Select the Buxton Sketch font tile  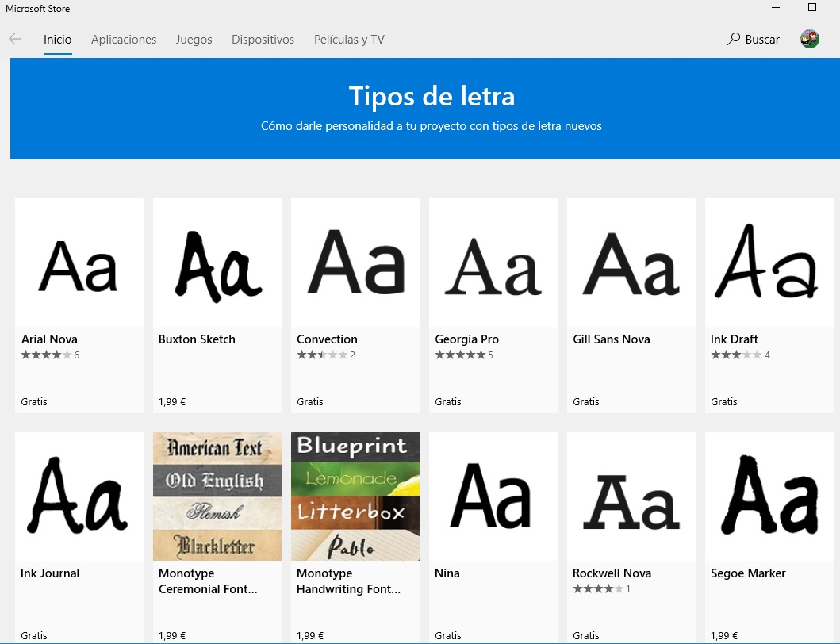(217, 263)
